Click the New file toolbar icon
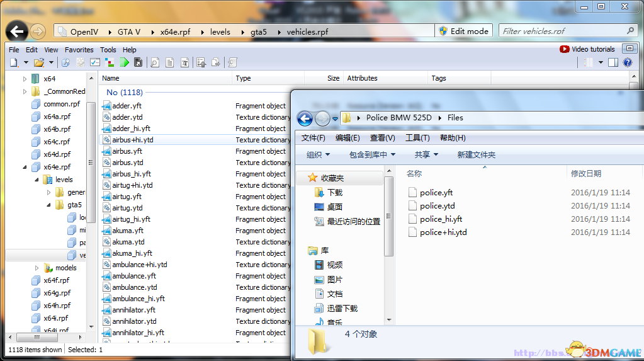The width and height of the screenshot is (644, 361). point(14,62)
